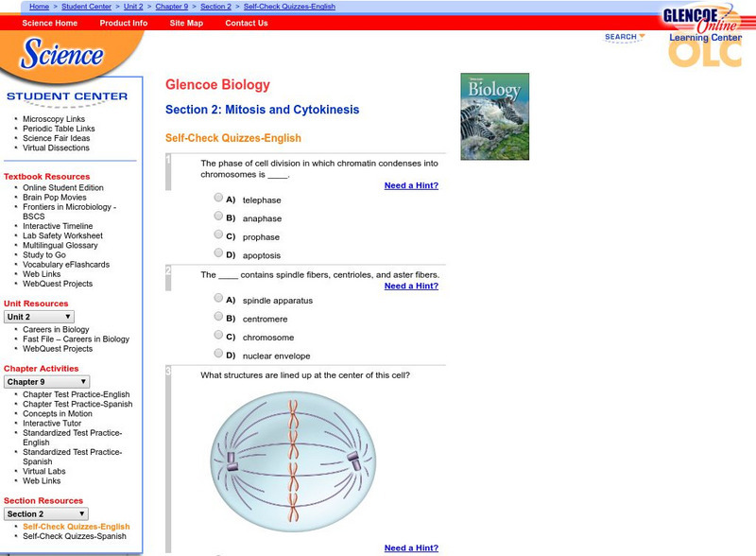
Task: Click the Biology textbook cover thumbnail
Action: [494, 116]
